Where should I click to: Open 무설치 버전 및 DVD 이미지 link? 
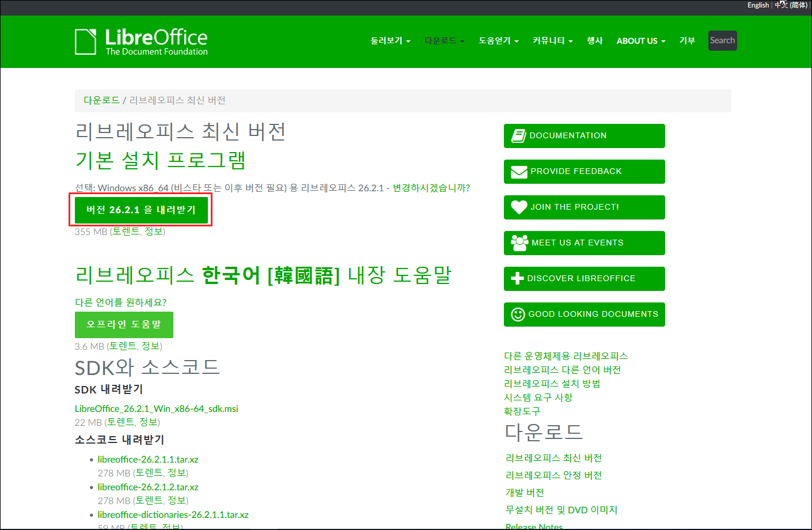tap(561, 510)
